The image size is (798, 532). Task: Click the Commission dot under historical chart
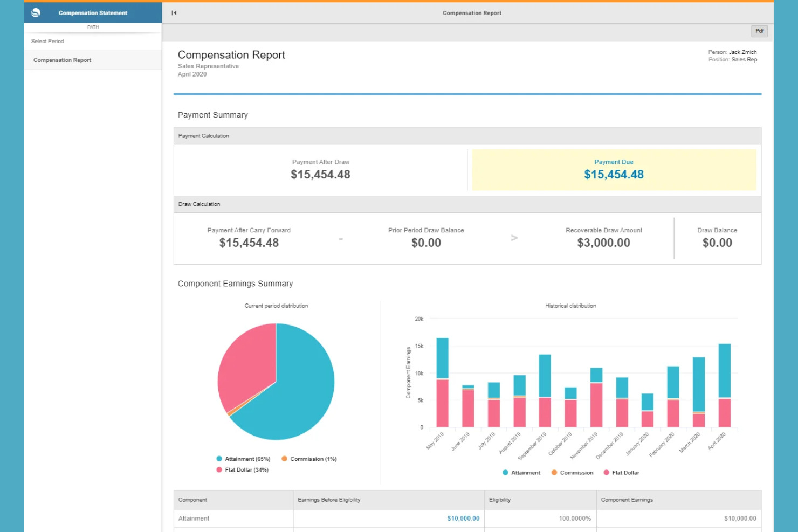pos(554,472)
